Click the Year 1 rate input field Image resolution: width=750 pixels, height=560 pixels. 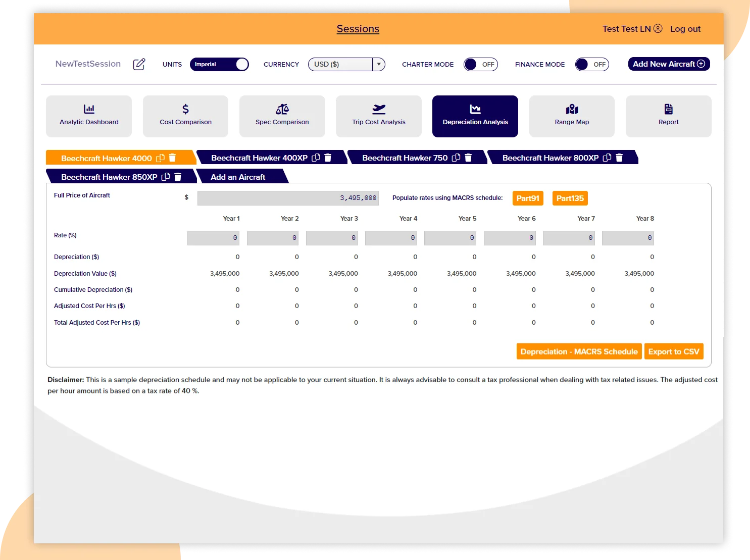pos(213,238)
